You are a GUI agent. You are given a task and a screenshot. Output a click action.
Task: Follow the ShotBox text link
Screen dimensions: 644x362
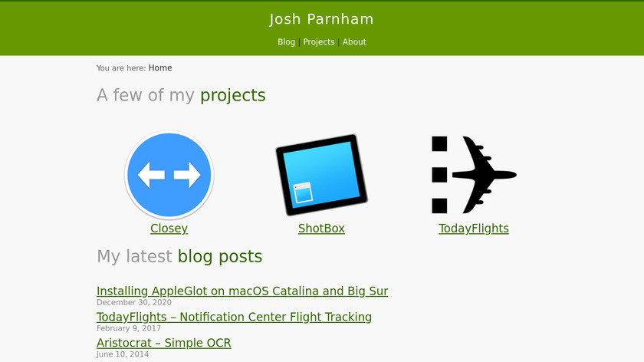321,229
